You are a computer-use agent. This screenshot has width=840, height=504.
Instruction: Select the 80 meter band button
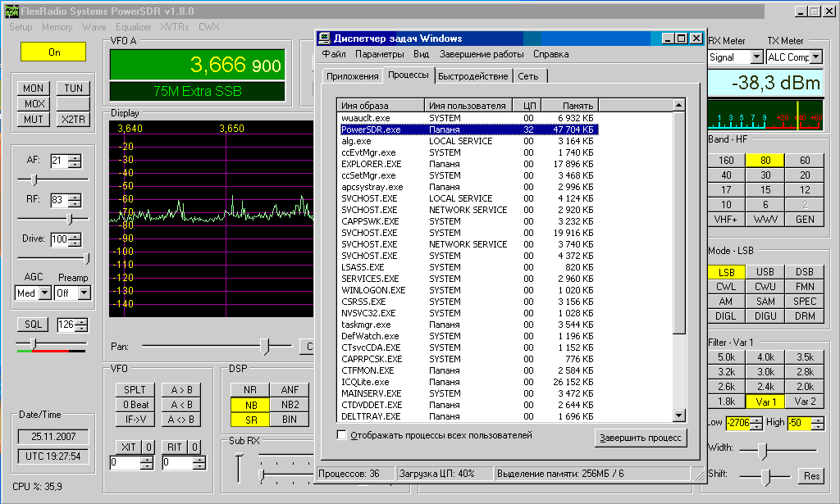(765, 161)
